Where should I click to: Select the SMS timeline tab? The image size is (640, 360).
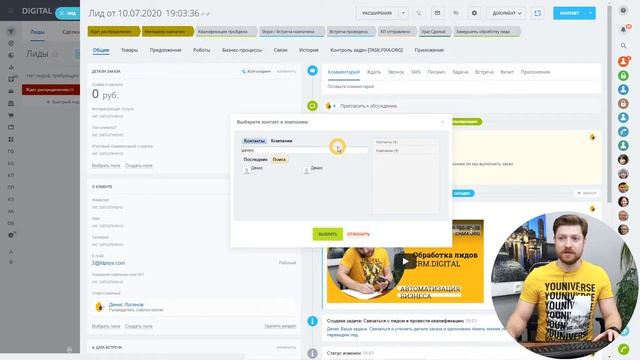click(416, 72)
